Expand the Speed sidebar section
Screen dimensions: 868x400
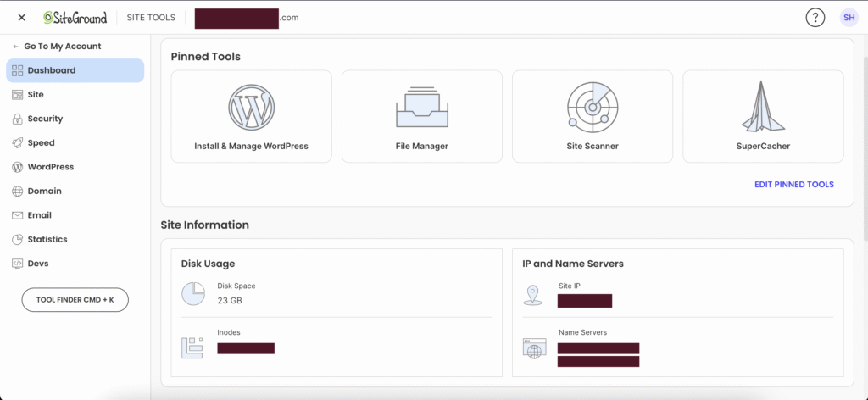(41, 143)
